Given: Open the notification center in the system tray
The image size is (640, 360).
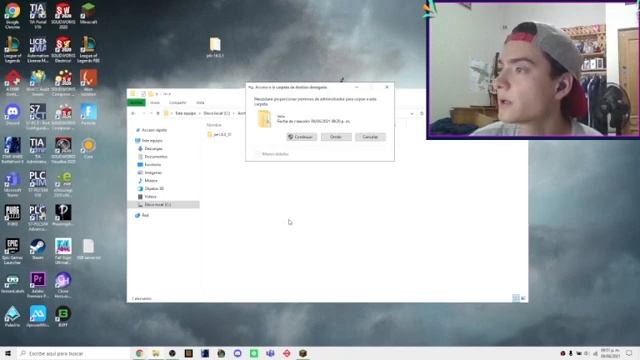Looking at the screenshot, I should click(x=629, y=353).
